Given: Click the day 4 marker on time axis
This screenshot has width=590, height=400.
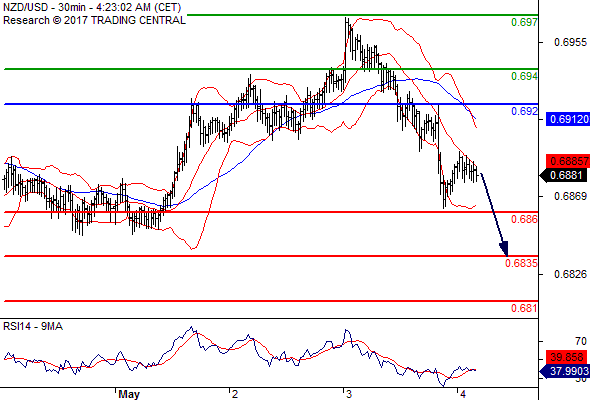Looking at the screenshot, I should (x=462, y=394).
